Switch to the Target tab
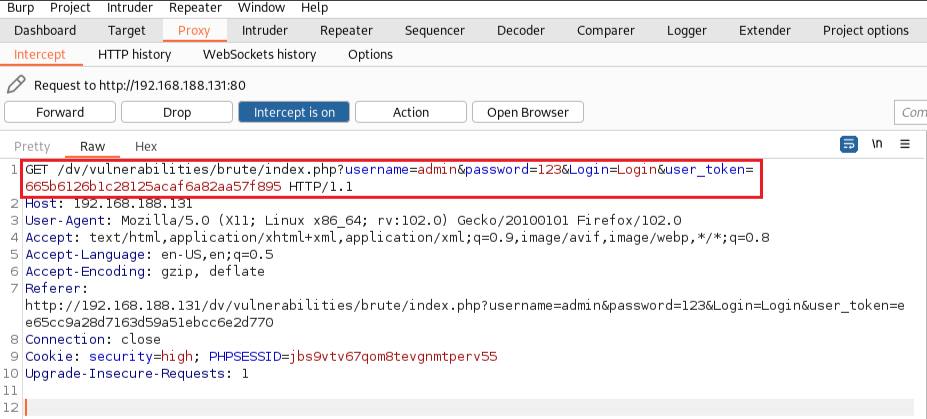927x419 pixels. (x=127, y=31)
